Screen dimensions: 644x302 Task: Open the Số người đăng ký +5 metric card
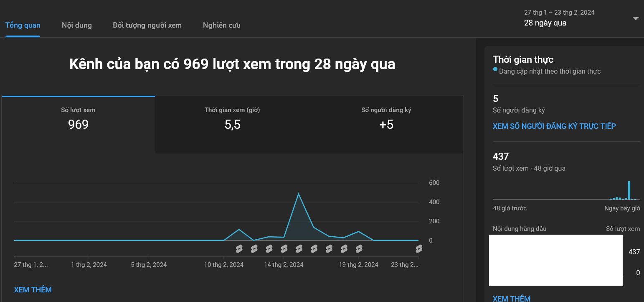386,125
